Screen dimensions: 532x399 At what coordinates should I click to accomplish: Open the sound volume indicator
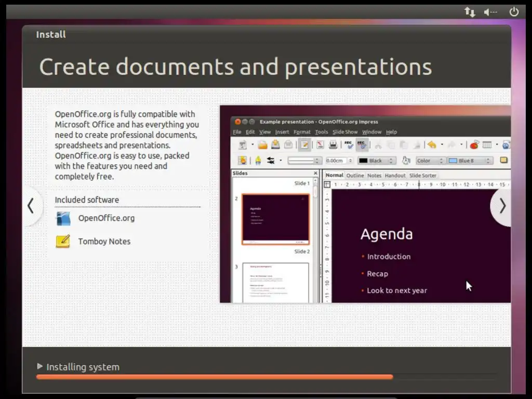coord(490,12)
